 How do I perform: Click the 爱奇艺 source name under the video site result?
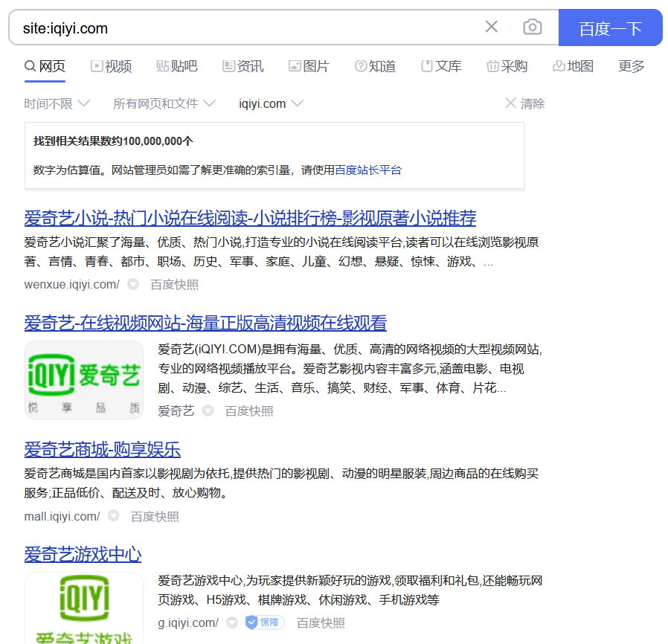pos(176,410)
